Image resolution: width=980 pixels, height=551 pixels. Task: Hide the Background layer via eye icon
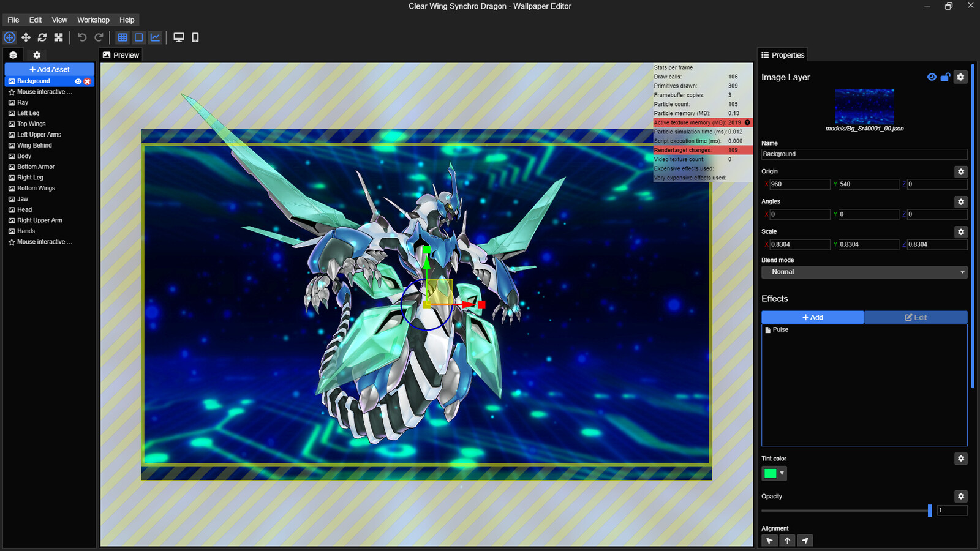[x=78, y=81]
